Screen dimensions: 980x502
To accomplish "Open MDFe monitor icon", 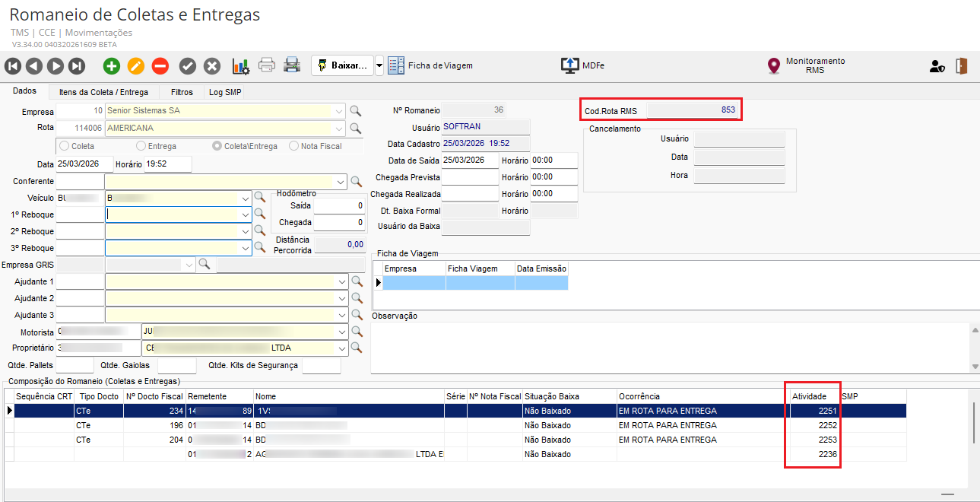I will pos(570,65).
